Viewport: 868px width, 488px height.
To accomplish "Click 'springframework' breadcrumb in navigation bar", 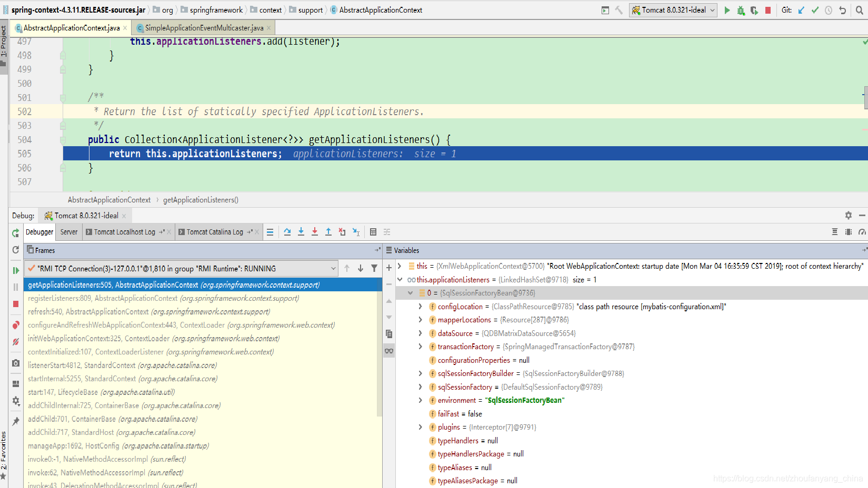I will coord(216,10).
